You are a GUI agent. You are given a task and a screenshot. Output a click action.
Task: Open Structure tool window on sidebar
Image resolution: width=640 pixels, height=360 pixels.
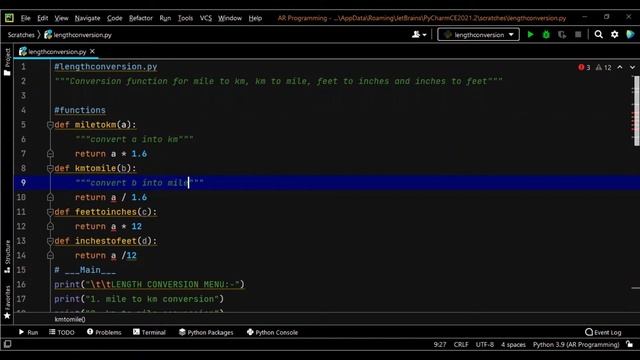click(7, 256)
